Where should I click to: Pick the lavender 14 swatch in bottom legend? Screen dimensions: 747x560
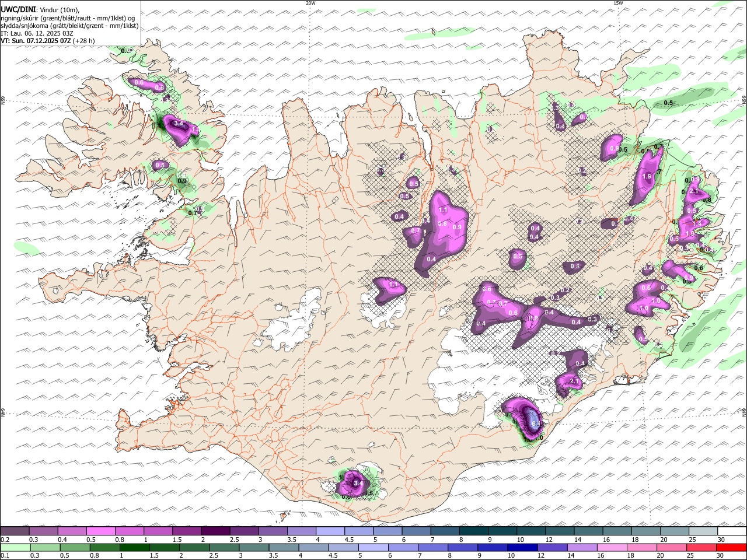click(x=582, y=548)
